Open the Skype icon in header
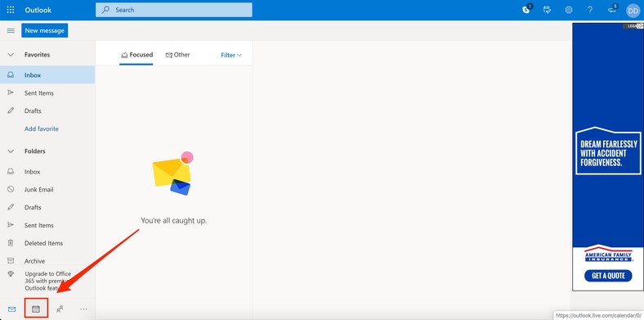Viewport: 644px width, 320px height. (526, 10)
